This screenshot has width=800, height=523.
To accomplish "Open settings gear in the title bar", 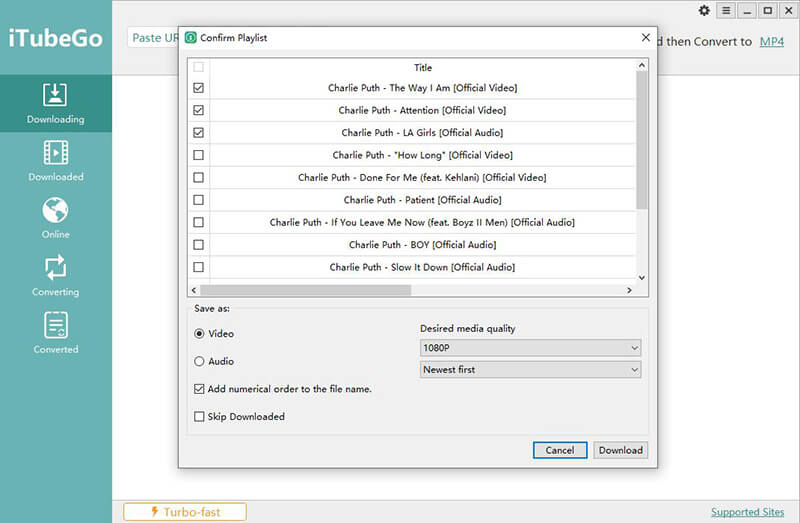I will click(704, 11).
